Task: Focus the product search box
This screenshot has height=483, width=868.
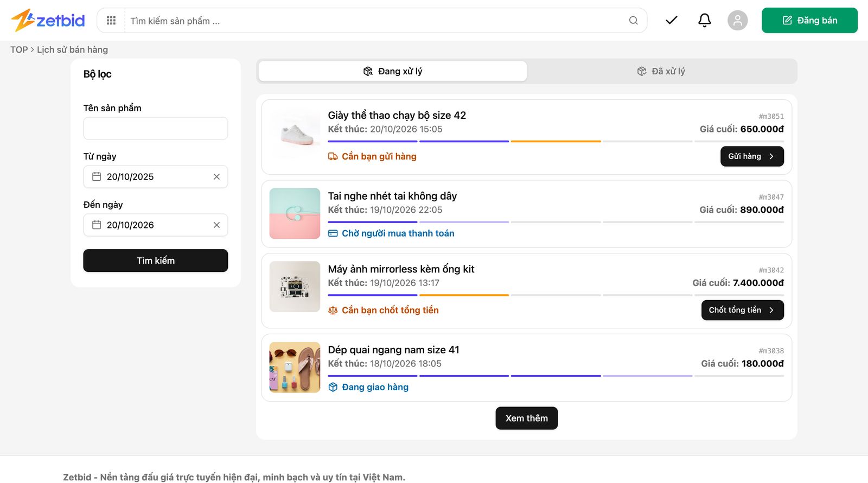Action: coord(377,21)
